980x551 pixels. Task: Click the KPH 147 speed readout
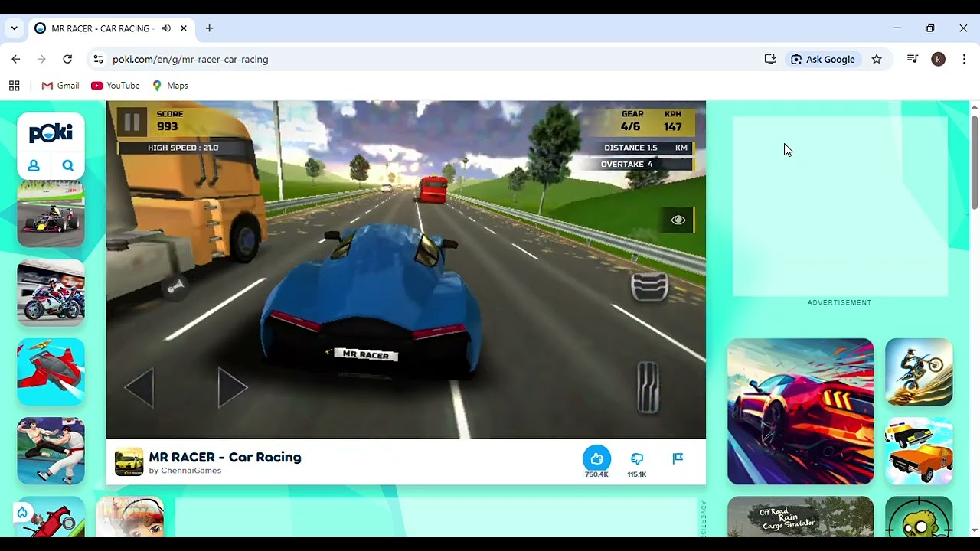click(x=673, y=121)
